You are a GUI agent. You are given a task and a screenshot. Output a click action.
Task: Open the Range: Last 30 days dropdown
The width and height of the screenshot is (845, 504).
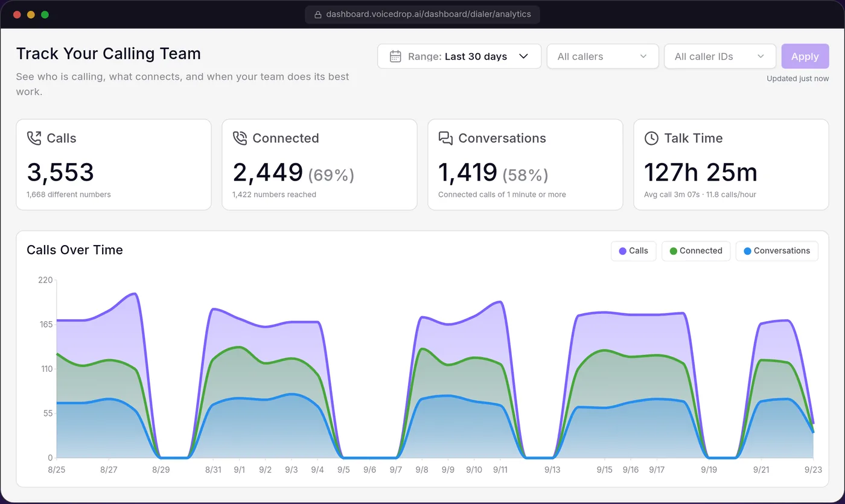coord(459,56)
